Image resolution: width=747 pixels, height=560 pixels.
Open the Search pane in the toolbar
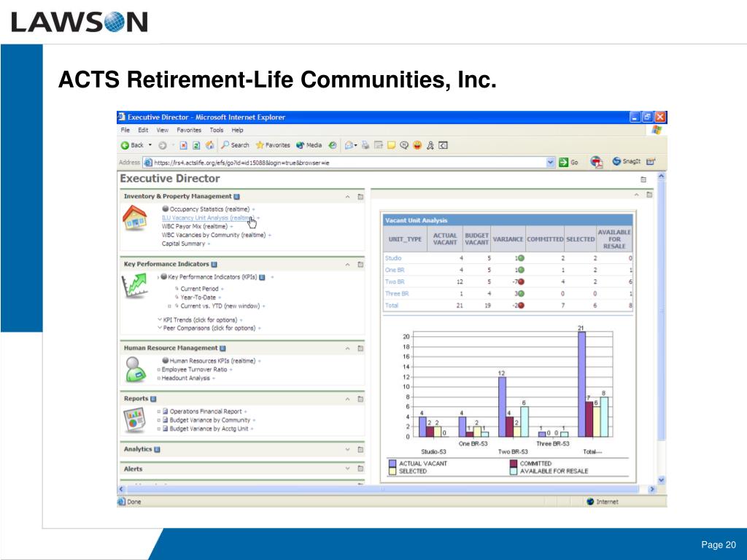235,145
